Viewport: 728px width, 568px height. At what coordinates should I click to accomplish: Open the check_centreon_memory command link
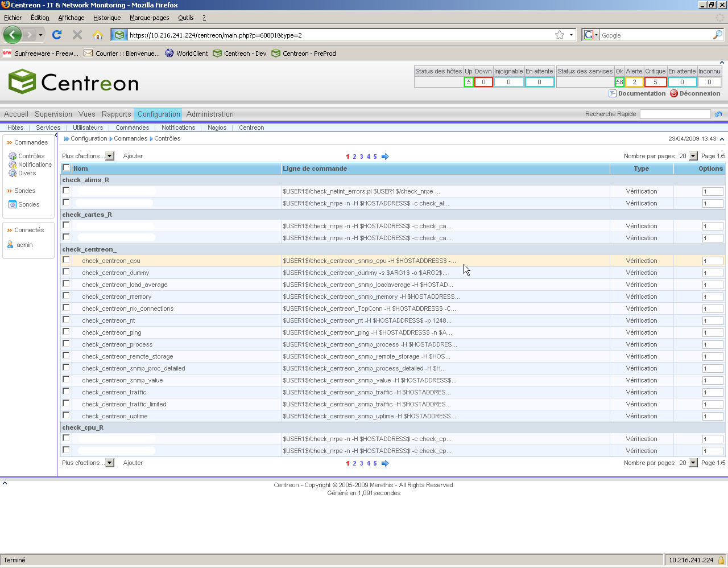coord(117,297)
